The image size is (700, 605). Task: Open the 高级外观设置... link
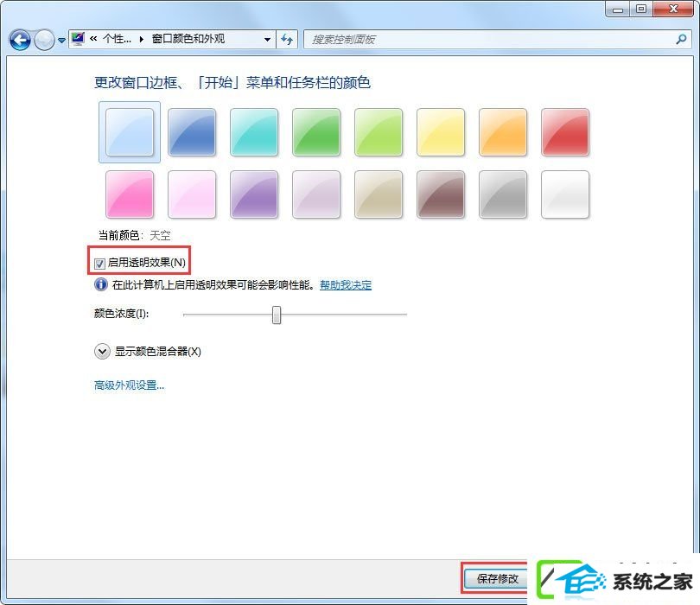click(x=129, y=385)
